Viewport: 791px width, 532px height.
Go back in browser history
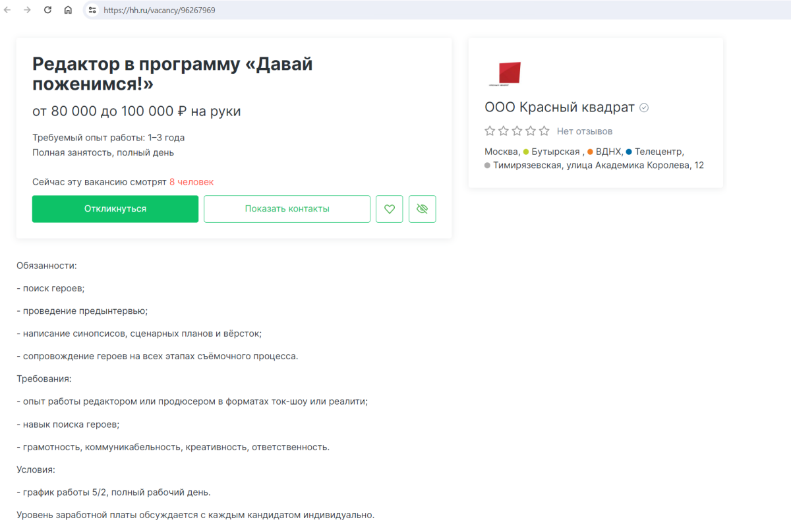(x=8, y=11)
